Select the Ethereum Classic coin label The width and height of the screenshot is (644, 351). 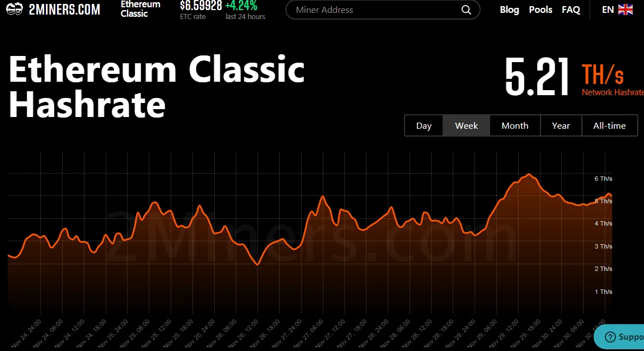point(140,9)
